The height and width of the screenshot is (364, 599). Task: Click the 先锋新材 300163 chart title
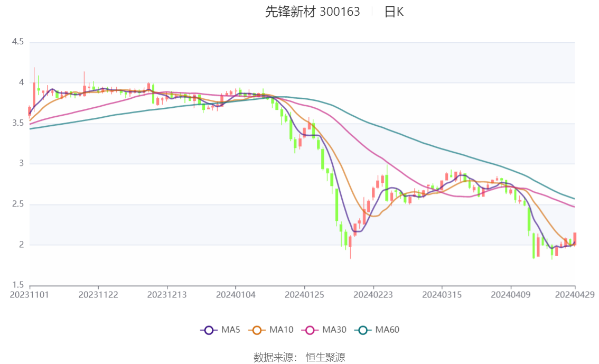tap(312, 12)
